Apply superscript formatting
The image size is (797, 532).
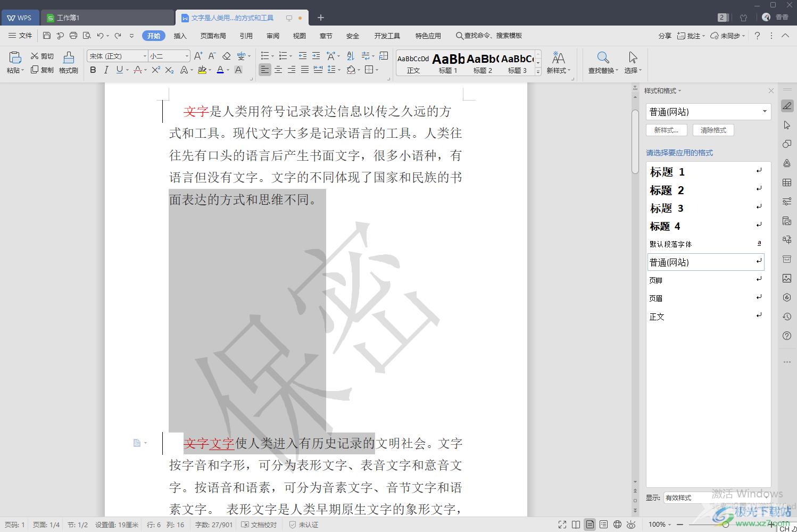pos(156,70)
